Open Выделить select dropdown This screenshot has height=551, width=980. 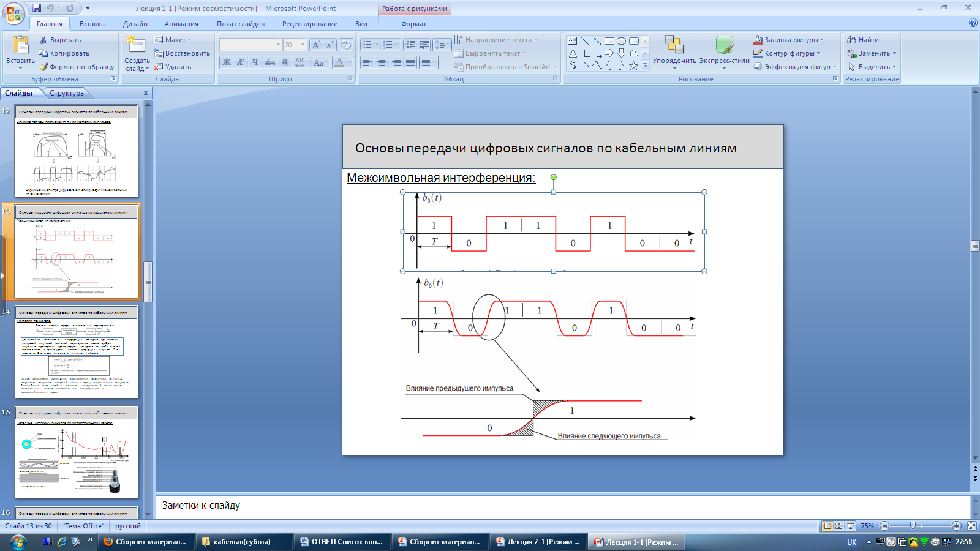[x=872, y=67]
